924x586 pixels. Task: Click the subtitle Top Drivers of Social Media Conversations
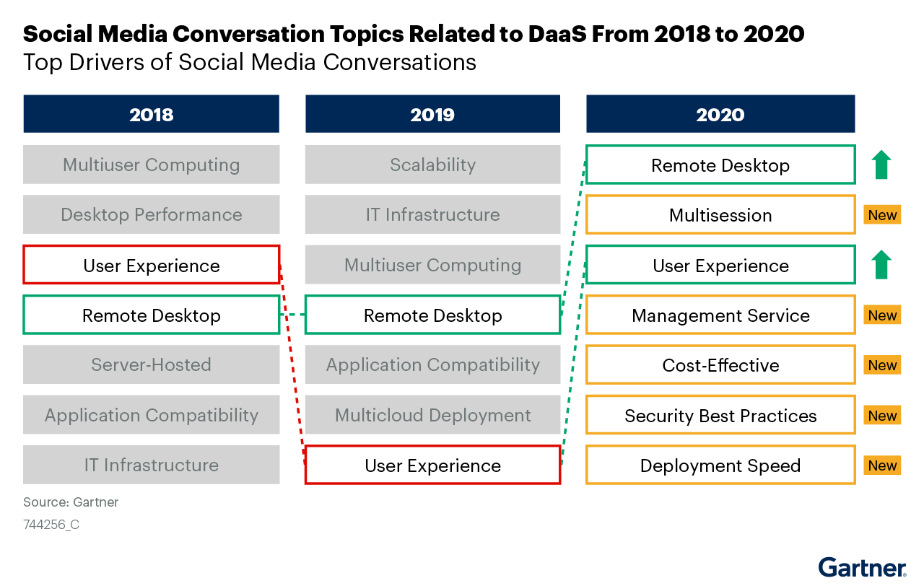[x=250, y=62]
